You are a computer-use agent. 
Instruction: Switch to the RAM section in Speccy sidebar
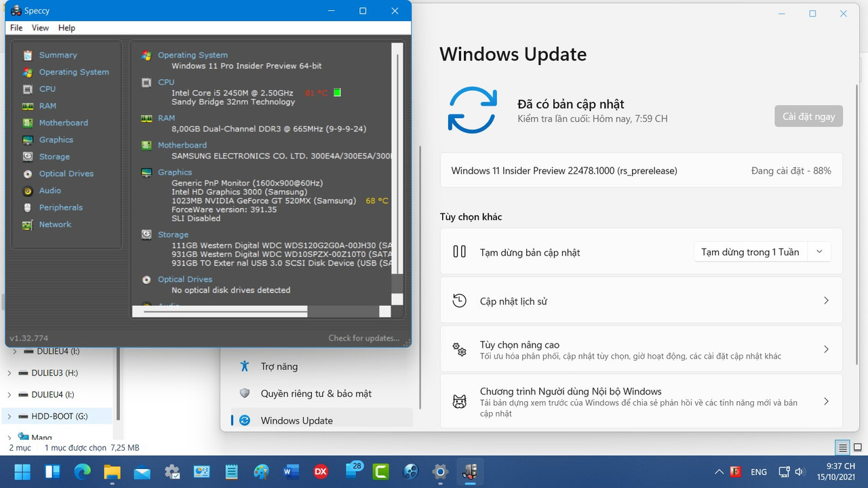pyautogui.click(x=47, y=106)
